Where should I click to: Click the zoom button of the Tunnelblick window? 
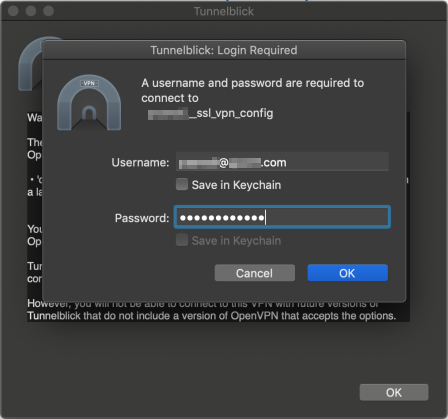pyautogui.click(x=48, y=11)
